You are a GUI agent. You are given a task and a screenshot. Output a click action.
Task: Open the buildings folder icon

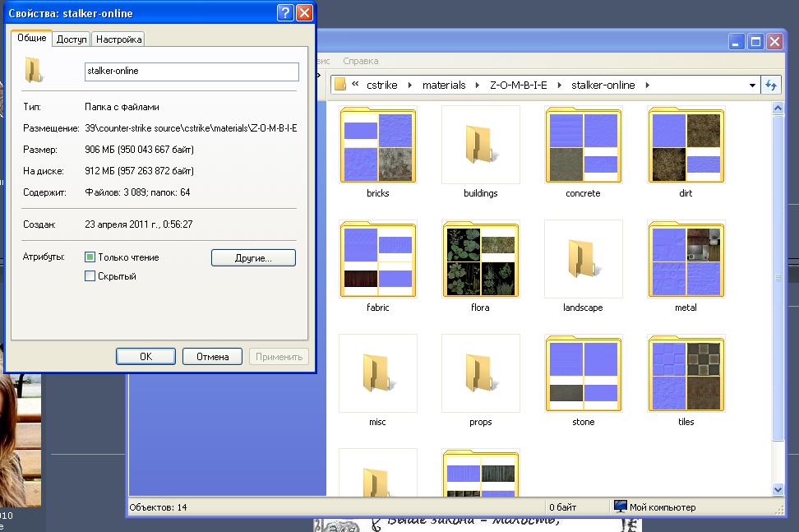coord(481,146)
